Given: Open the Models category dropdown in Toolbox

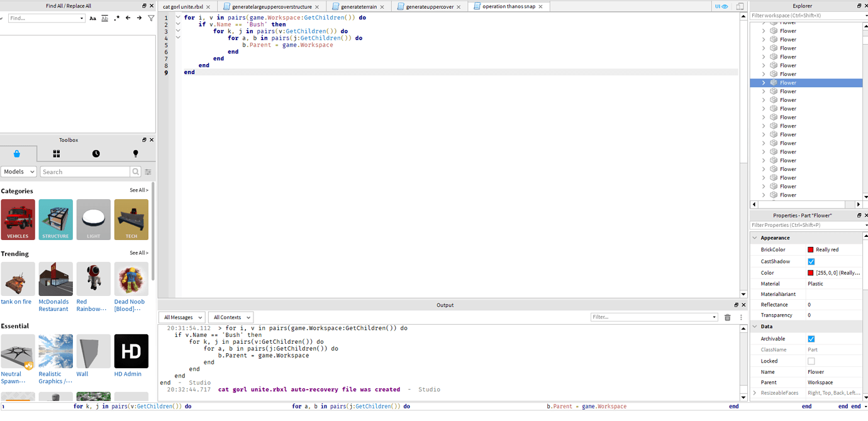Looking at the screenshot, I should [18, 171].
